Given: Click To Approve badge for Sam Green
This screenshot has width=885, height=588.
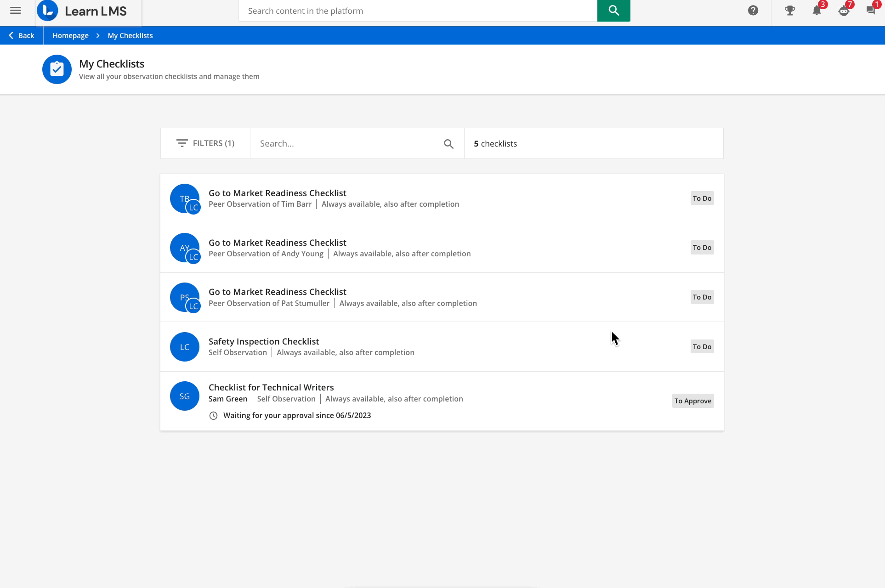Looking at the screenshot, I should (692, 401).
